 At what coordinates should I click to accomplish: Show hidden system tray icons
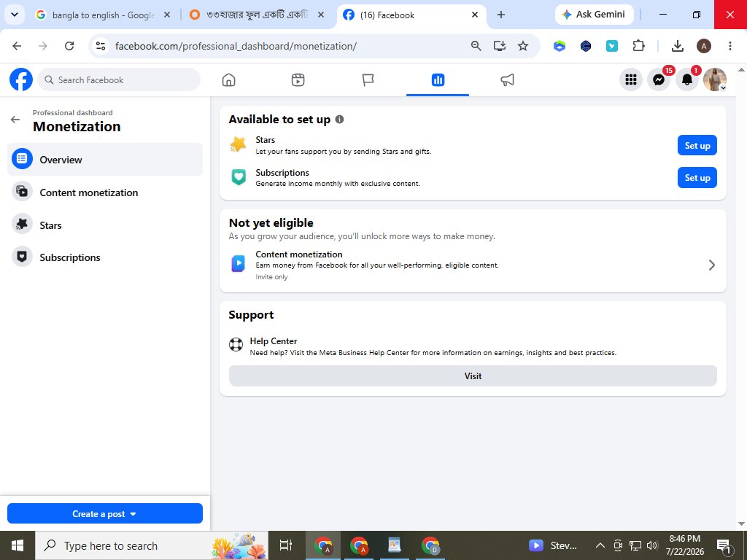pyautogui.click(x=600, y=545)
